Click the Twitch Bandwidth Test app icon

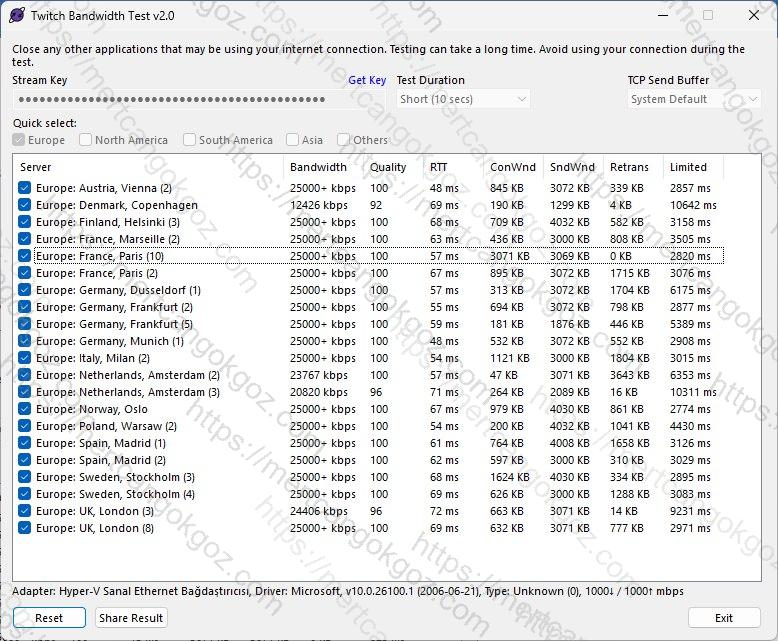tap(17, 15)
